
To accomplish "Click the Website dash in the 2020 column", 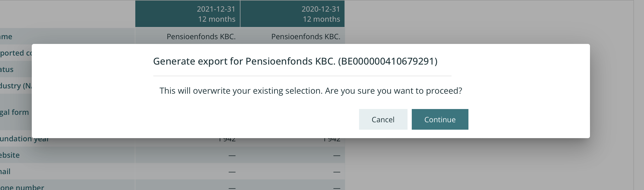I will coord(337,155).
